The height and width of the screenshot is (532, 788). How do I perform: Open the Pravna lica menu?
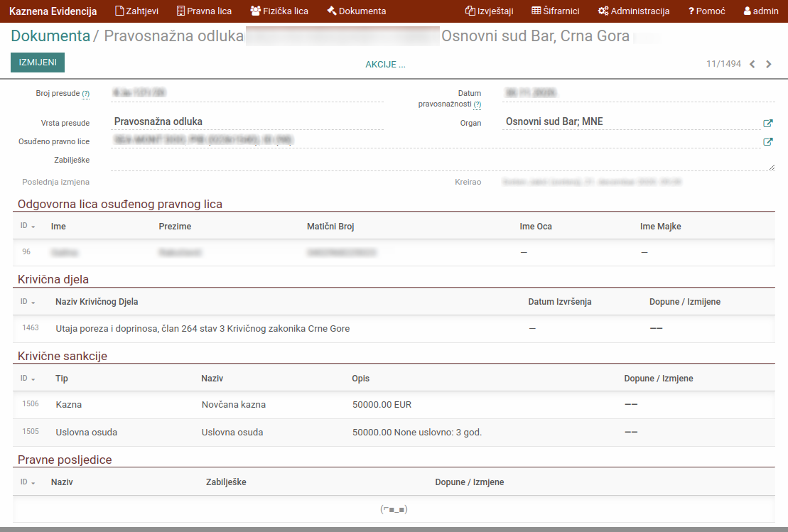coord(204,11)
